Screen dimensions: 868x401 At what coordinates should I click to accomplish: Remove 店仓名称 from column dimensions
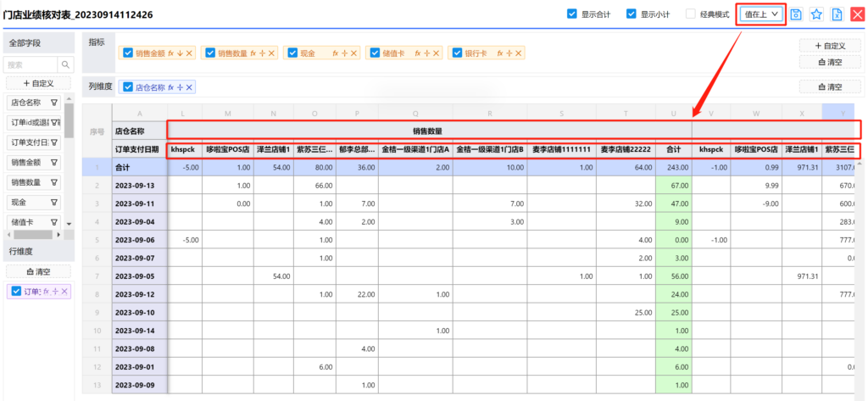[189, 87]
